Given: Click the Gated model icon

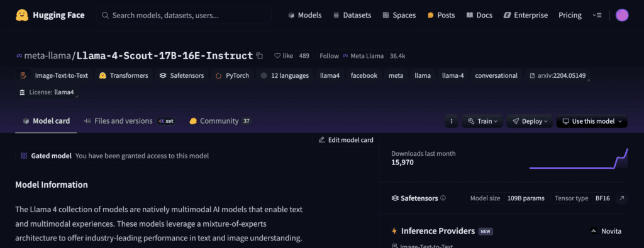Looking at the screenshot, I should click(24, 156).
